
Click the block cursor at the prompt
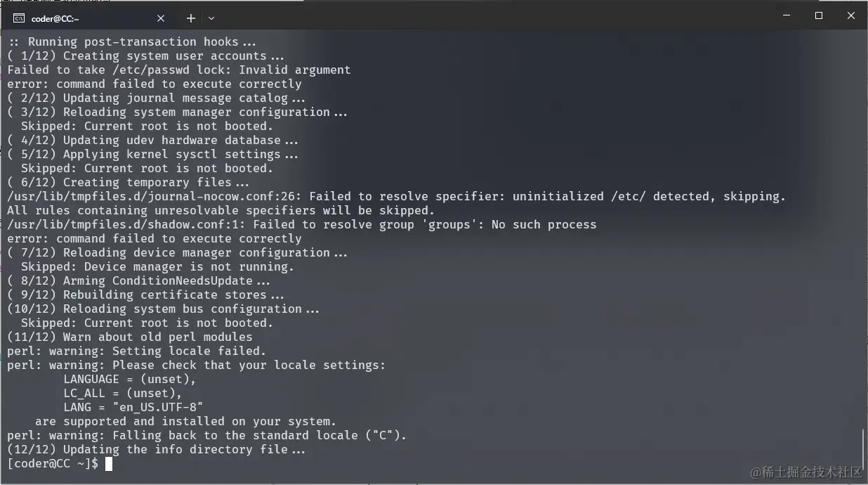tap(109, 464)
